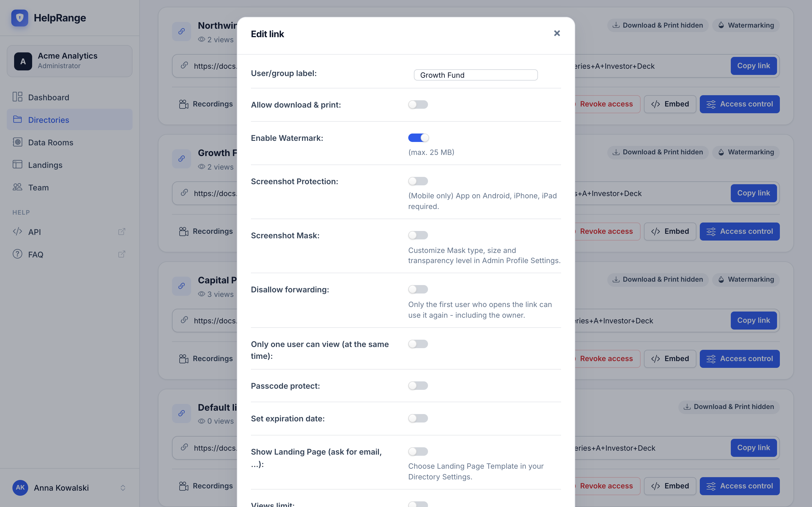Screen dimensions: 812x507
Task: Click Access control for Growth Fund link
Action: 740,231
